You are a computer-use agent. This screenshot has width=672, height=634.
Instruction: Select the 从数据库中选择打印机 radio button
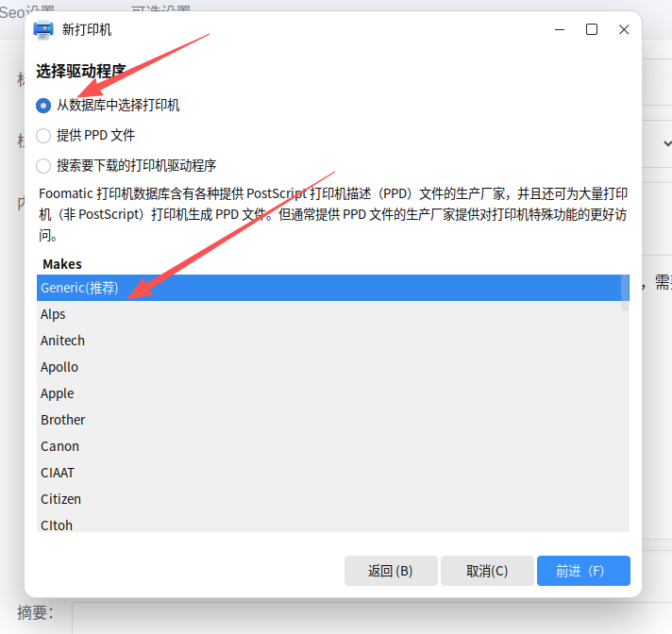43,106
